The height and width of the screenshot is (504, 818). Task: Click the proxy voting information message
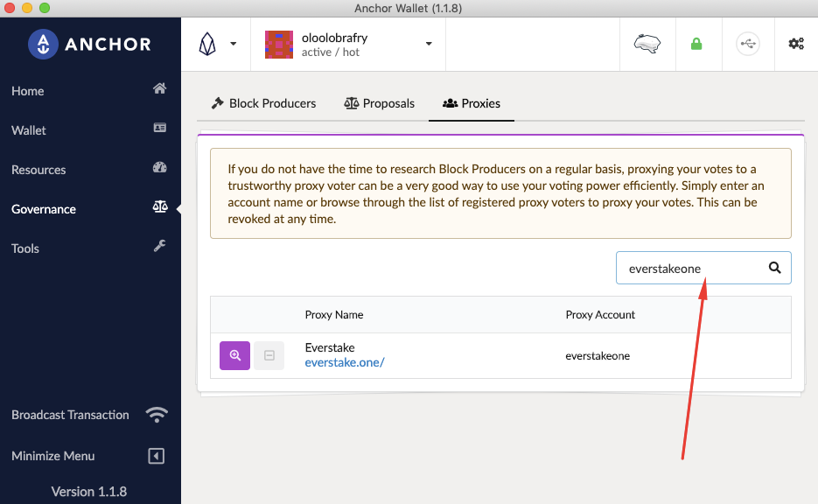(x=500, y=193)
